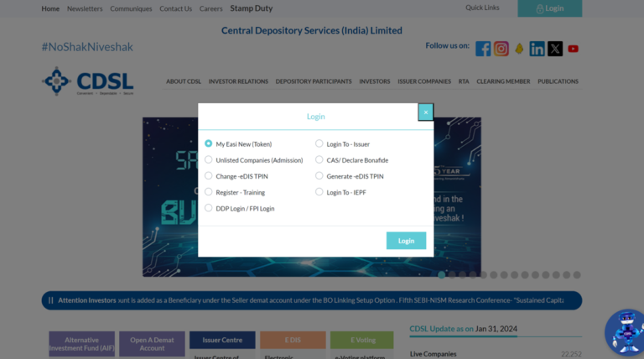The height and width of the screenshot is (359, 644).
Task: Open Contact Us in top bar
Action: 175,8
